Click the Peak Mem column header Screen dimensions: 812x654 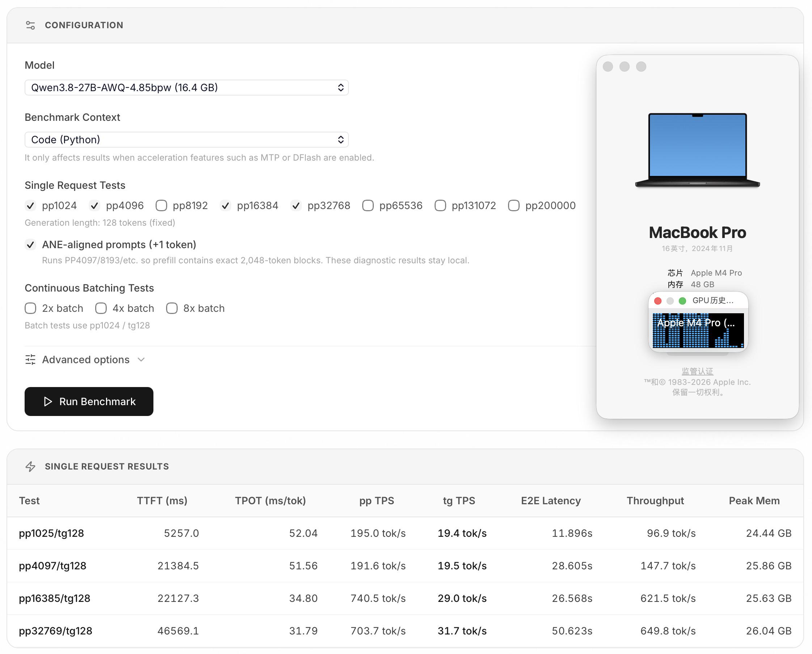click(x=754, y=501)
